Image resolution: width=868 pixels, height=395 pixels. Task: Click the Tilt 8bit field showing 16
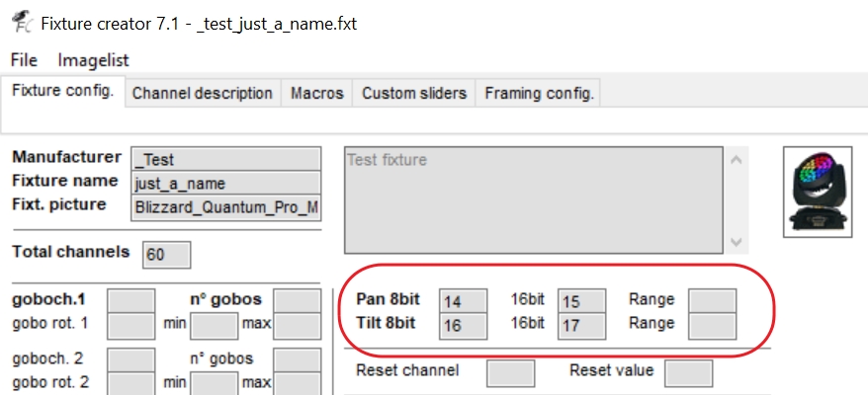coord(464,327)
